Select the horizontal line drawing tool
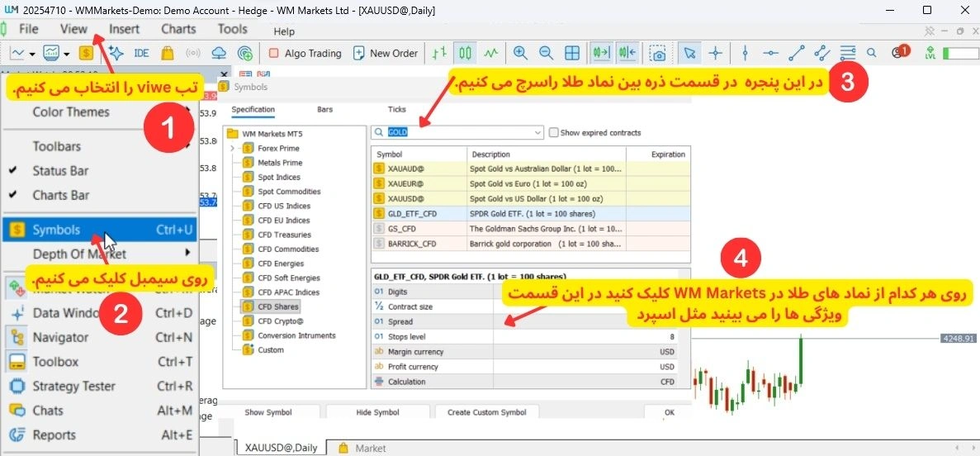The image size is (980, 456). tap(771, 53)
